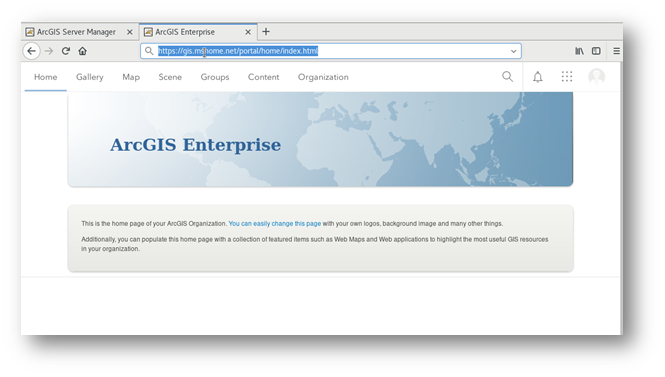Go back with the browser back arrow

31,51
